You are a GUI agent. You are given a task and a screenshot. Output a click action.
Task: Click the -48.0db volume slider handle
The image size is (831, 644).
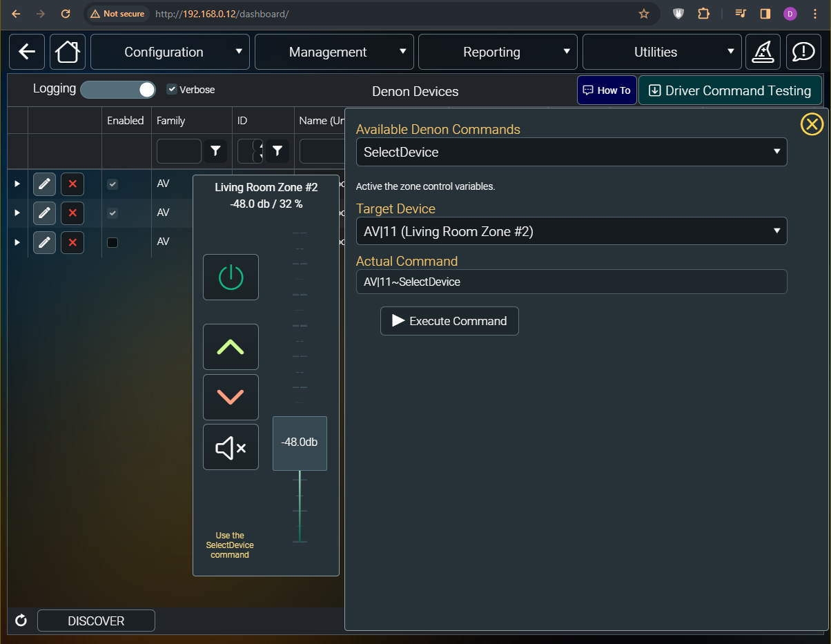click(300, 443)
